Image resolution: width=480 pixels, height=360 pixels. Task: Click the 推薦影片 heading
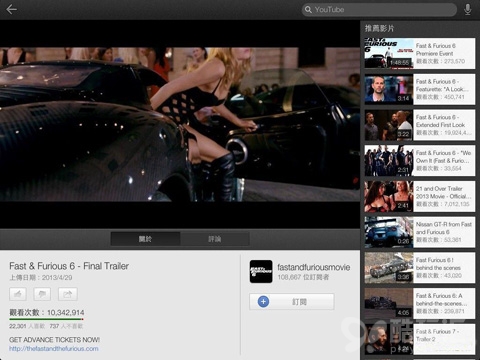[379, 28]
